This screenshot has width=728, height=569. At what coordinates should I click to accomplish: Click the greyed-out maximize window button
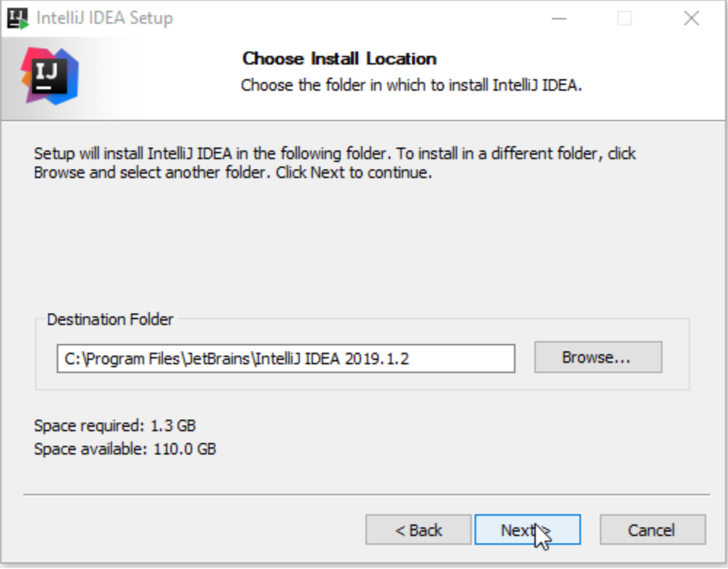625,19
